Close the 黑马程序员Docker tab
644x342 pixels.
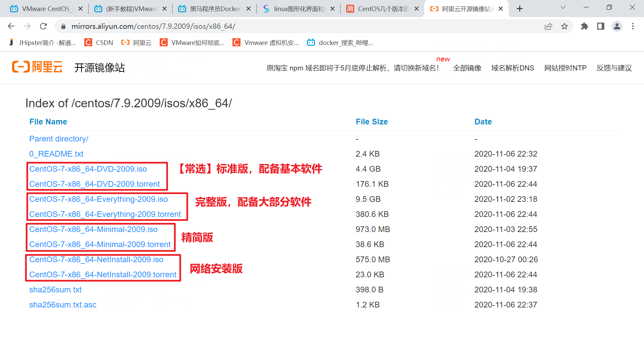click(x=249, y=9)
